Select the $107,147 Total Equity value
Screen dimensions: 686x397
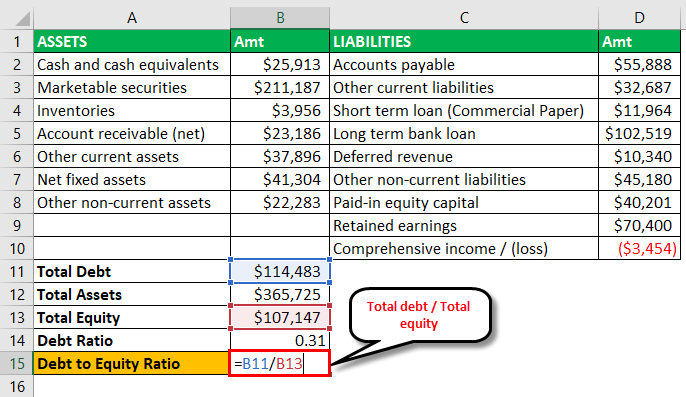click(280, 317)
